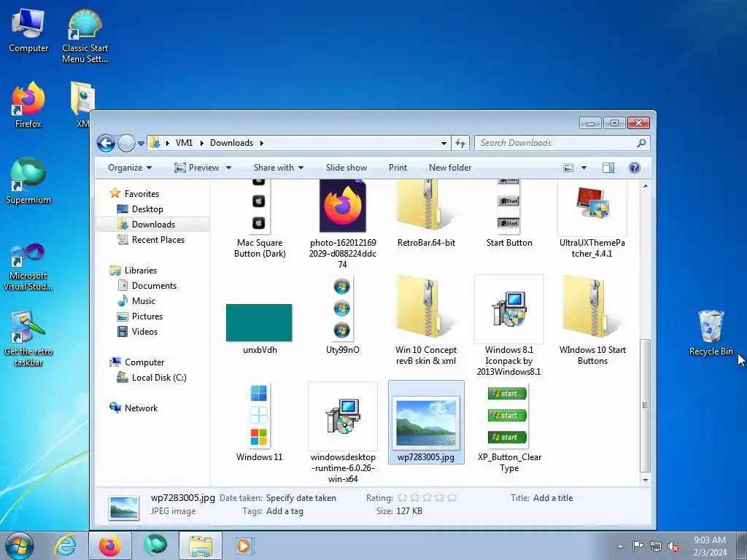The width and height of the screenshot is (747, 560).
Task: Select the Uty99nO orb image file
Action: [343, 316]
